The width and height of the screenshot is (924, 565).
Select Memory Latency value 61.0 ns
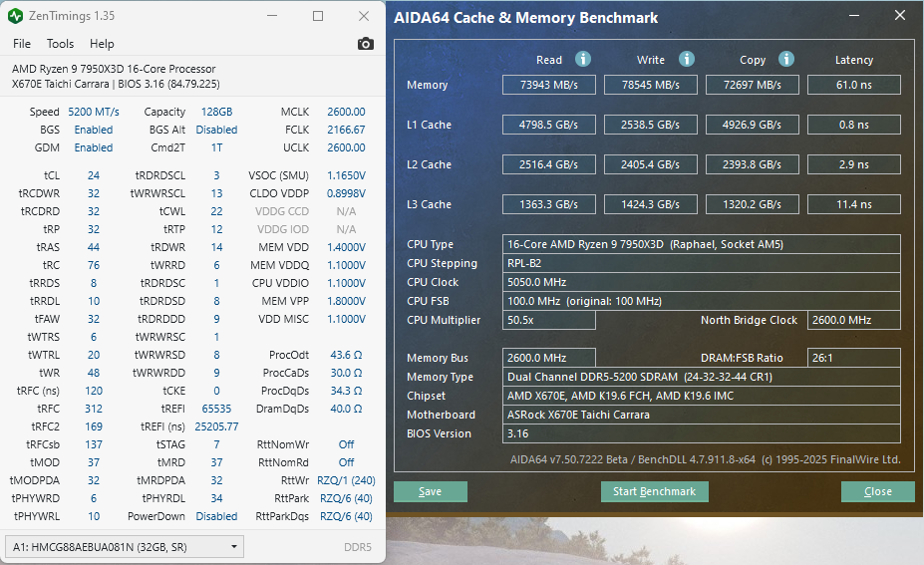pos(854,85)
